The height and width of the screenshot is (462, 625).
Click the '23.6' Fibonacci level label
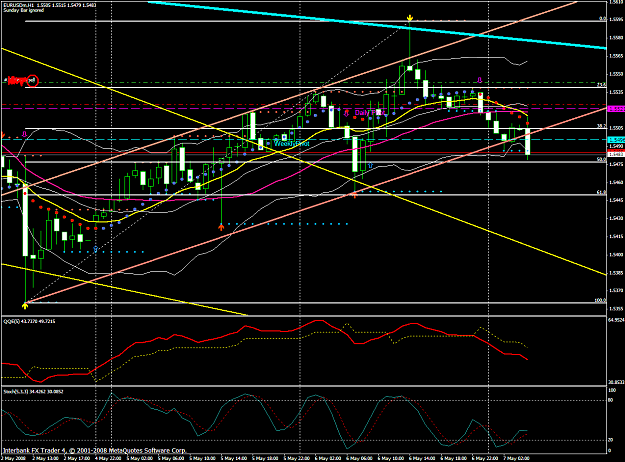[601, 85]
